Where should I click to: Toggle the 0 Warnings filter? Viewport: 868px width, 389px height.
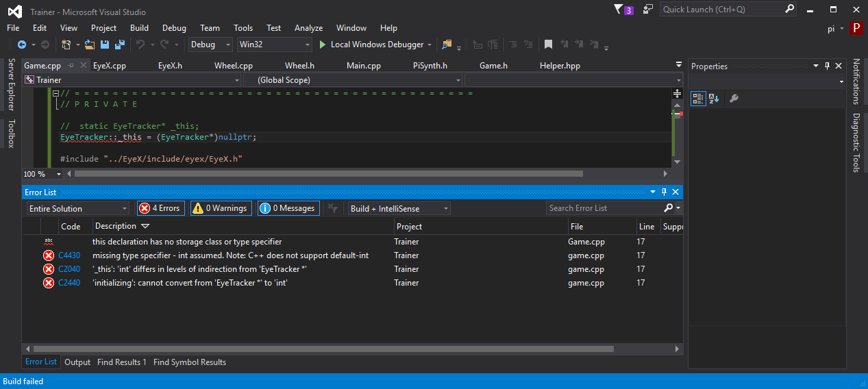[x=221, y=208]
